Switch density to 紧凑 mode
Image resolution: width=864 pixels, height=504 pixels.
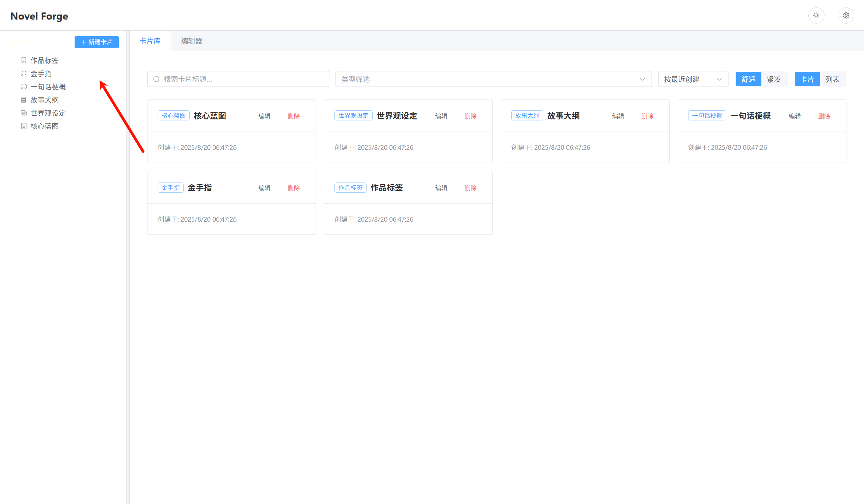[x=774, y=79]
